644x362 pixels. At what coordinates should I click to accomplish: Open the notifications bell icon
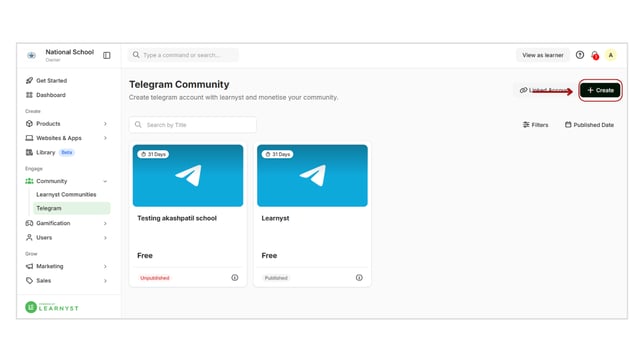[x=595, y=55]
